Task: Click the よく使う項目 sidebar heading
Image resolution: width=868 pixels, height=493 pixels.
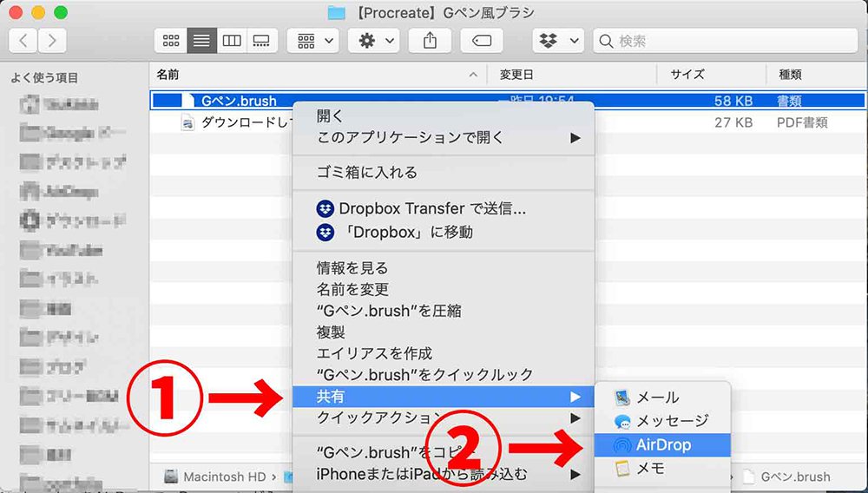Action: click(x=44, y=78)
